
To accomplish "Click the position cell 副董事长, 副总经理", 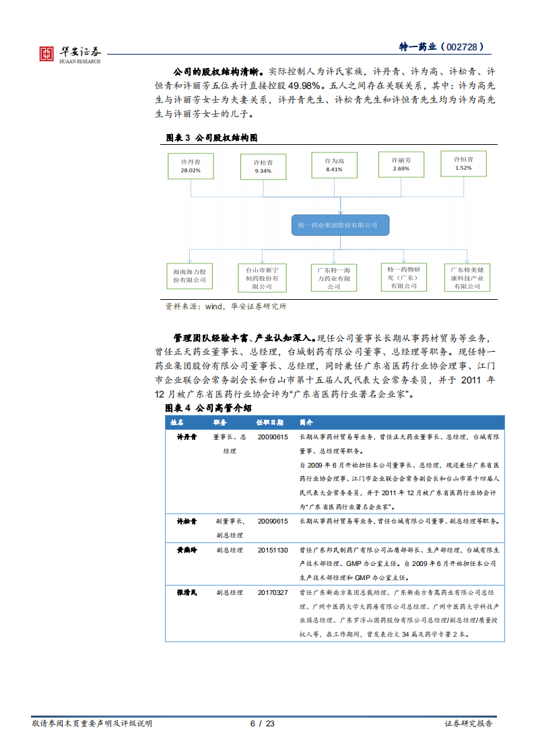I will click(230, 528).
